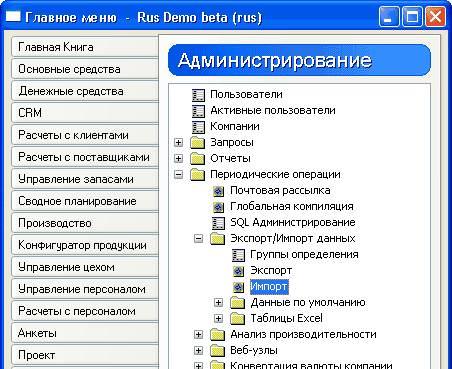Open the Компании tree item
Viewport: 452px width, 369px height.
point(235,127)
